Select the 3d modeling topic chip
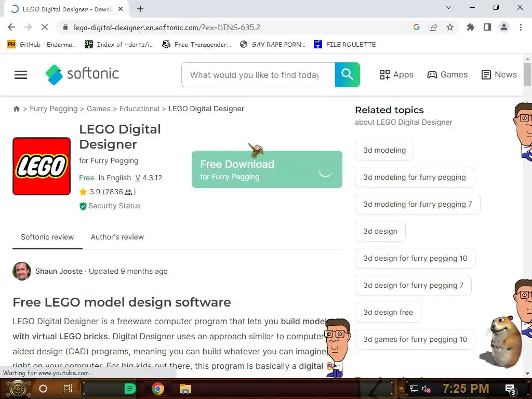The image size is (532, 399). [384, 150]
